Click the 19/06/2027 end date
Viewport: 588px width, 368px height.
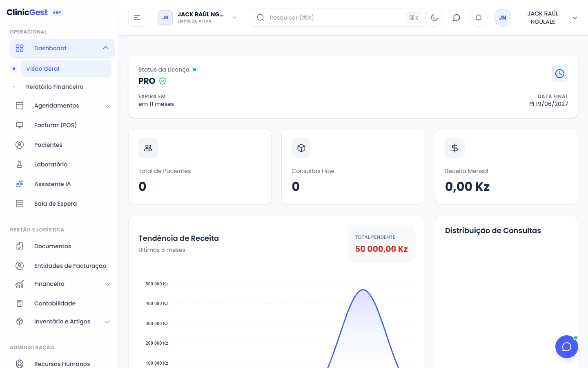(x=552, y=104)
